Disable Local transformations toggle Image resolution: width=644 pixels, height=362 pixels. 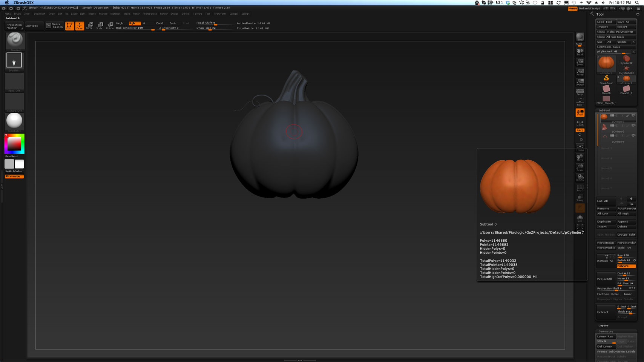tap(580, 112)
